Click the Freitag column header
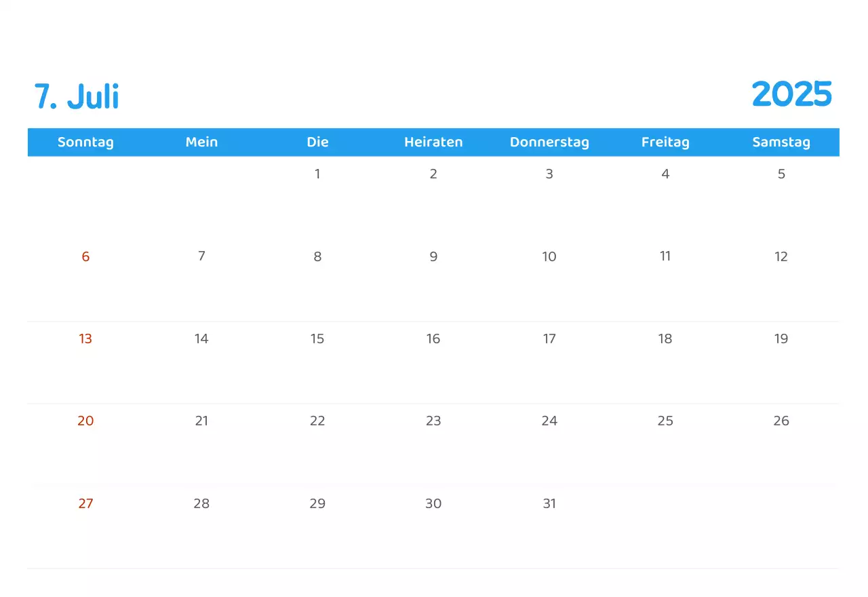Screen dimensions: 868x597 pos(665,142)
